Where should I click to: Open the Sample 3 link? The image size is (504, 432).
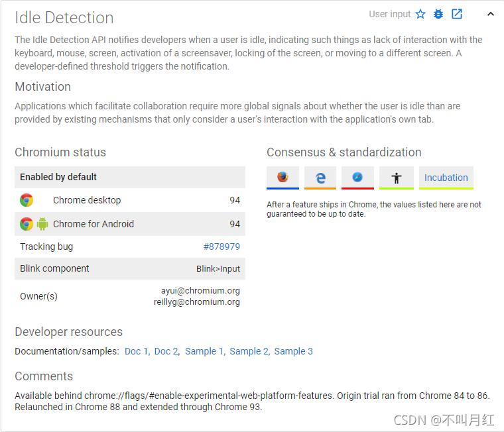[x=293, y=351]
